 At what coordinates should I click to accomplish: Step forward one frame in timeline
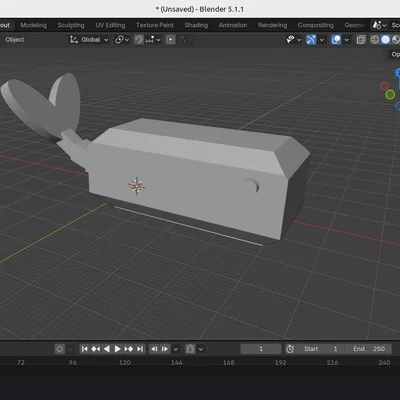pos(165,349)
